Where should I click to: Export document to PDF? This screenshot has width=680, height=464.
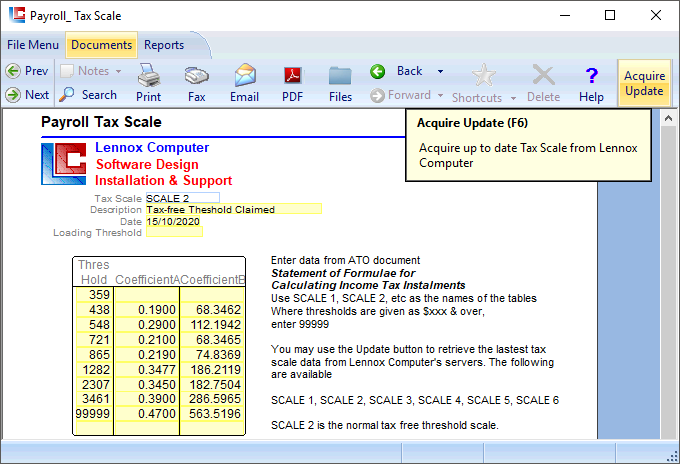pyautogui.click(x=293, y=83)
